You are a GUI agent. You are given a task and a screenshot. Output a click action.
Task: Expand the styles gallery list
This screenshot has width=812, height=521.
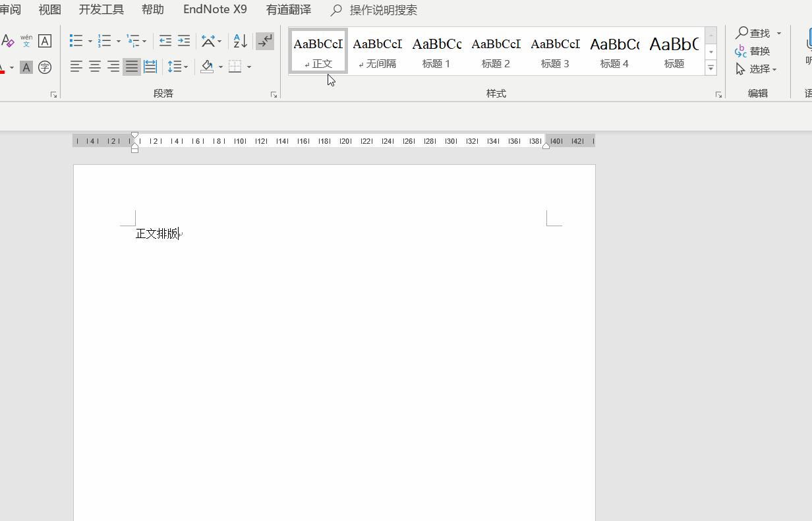tap(710, 68)
